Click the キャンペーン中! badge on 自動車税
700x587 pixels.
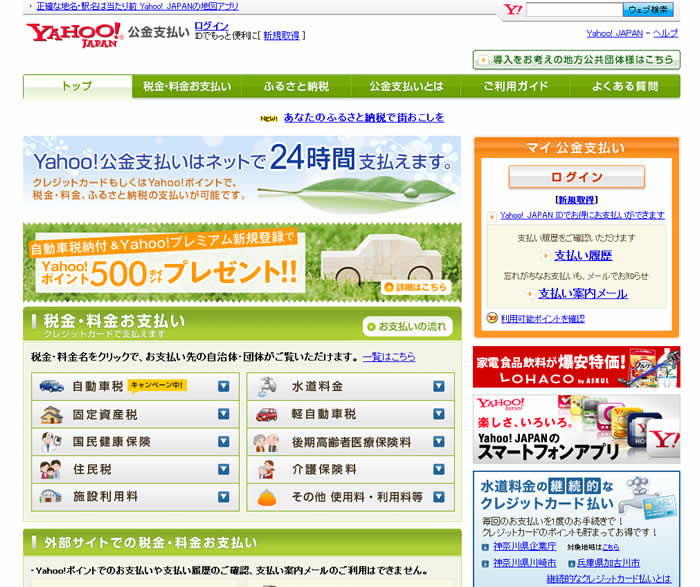(x=157, y=385)
